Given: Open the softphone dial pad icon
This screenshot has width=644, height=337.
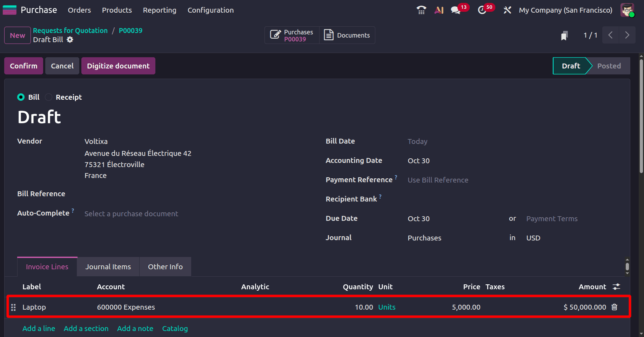Looking at the screenshot, I should pyautogui.click(x=421, y=10).
